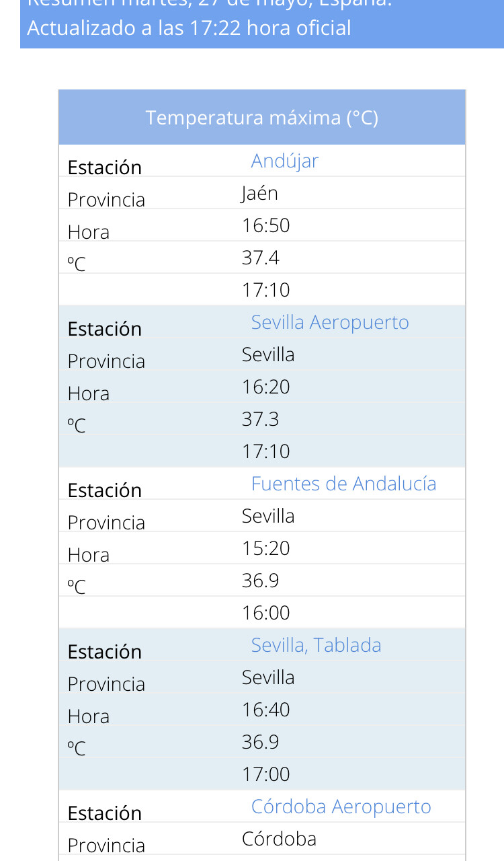504x861 pixels.
Task: Open the Fuentes de Andalucía station link
Action: click(x=343, y=484)
